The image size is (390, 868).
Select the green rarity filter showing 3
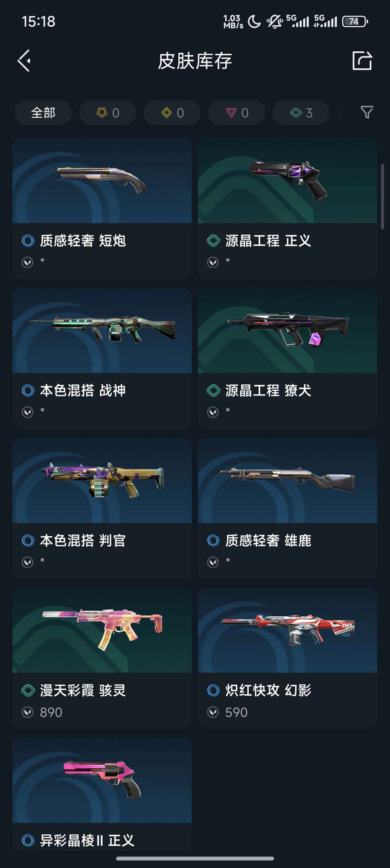(301, 113)
